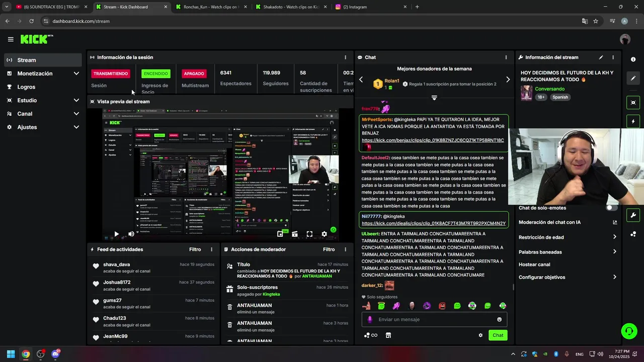The height and width of the screenshot is (362, 644).
Task: Toggle APAGADO Multistream status
Action: (x=194, y=73)
